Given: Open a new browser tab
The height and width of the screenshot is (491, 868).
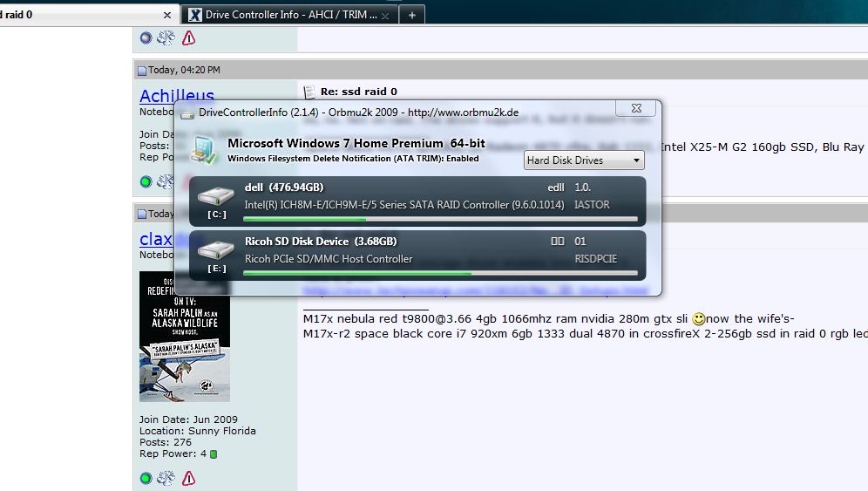Looking at the screenshot, I should (x=412, y=15).
